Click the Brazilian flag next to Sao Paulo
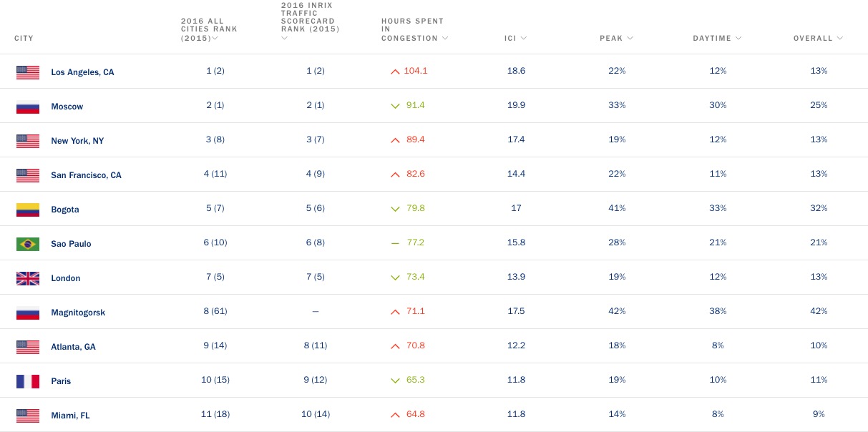868x432 pixels. [28, 244]
